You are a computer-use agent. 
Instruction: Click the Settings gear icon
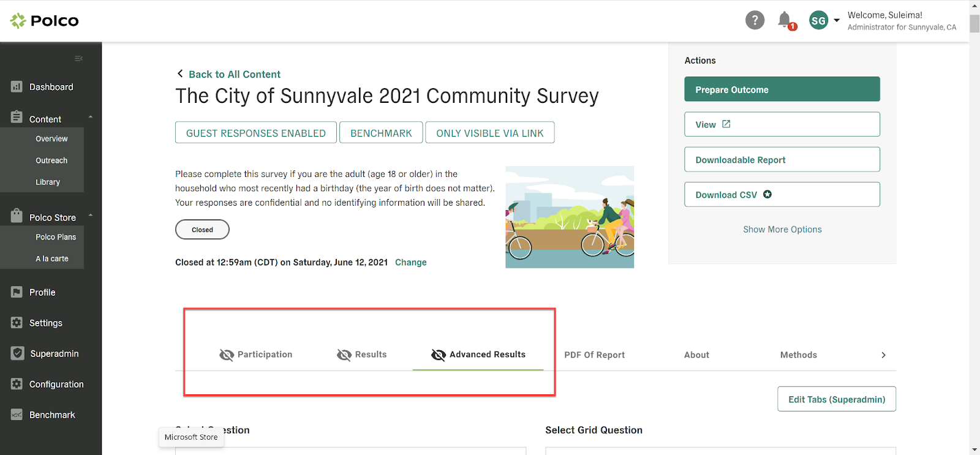pos(17,323)
